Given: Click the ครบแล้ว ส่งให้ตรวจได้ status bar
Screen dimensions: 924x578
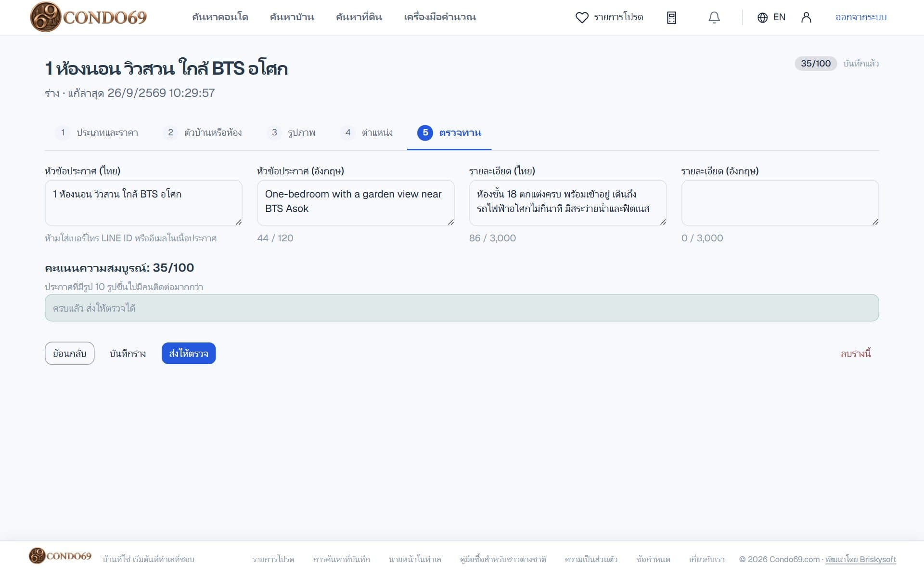Looking at the screenshot, I should pos(462,308).
